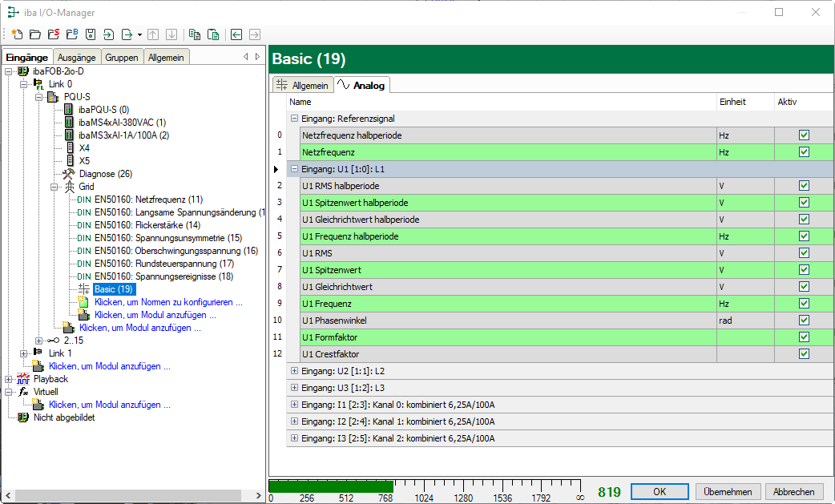The height and width of the screenshot is (504, 835).
Task: Click the copy icon in toolbar
Action: click(x=194, y=34)
